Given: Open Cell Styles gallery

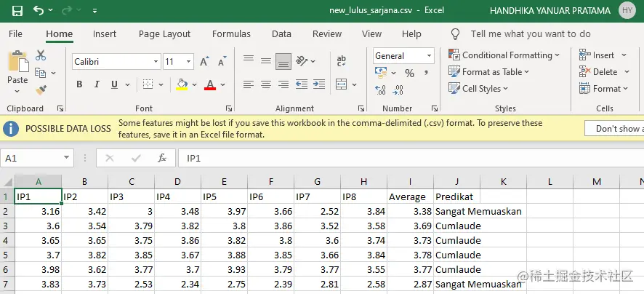Looking at the screenshot, I should [x=478, y=88].
